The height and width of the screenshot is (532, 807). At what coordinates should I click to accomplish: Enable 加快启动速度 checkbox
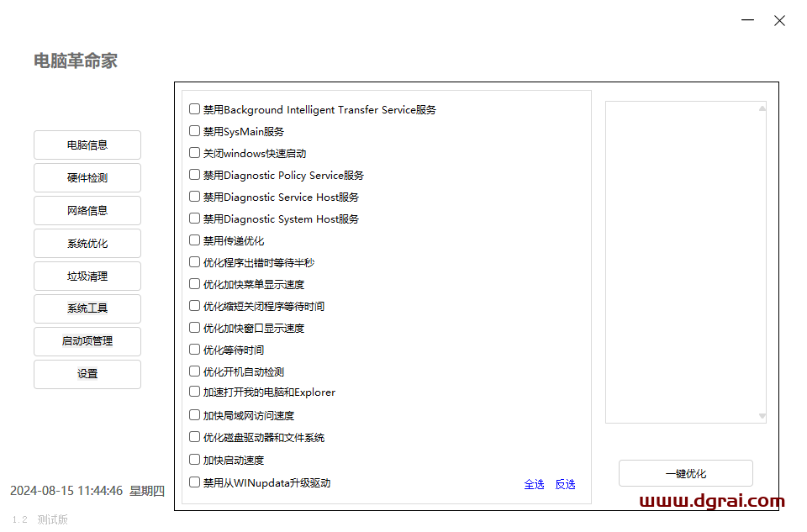coord(195,460)
